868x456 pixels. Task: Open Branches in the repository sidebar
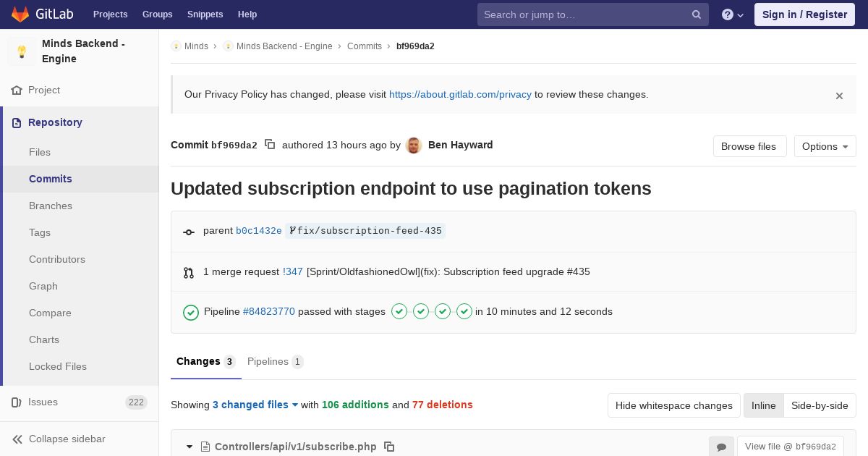click(x=51, y=206)
